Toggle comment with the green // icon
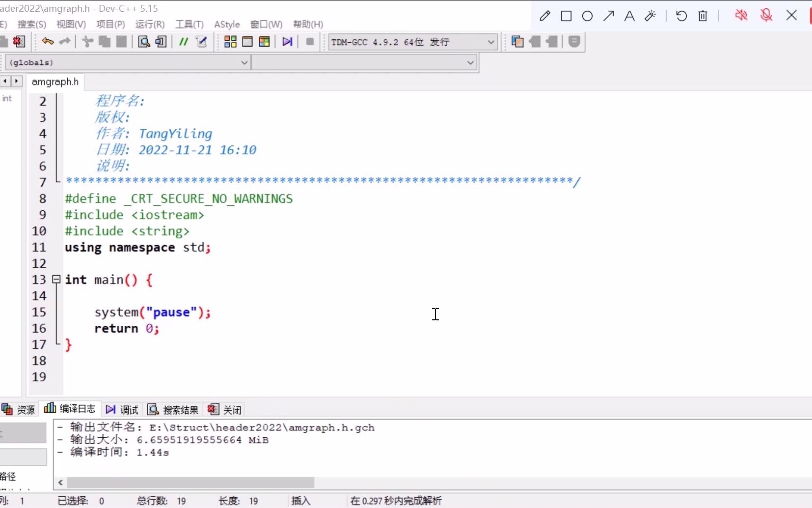Viewport: 812px width, 508px height. point(184,42)
